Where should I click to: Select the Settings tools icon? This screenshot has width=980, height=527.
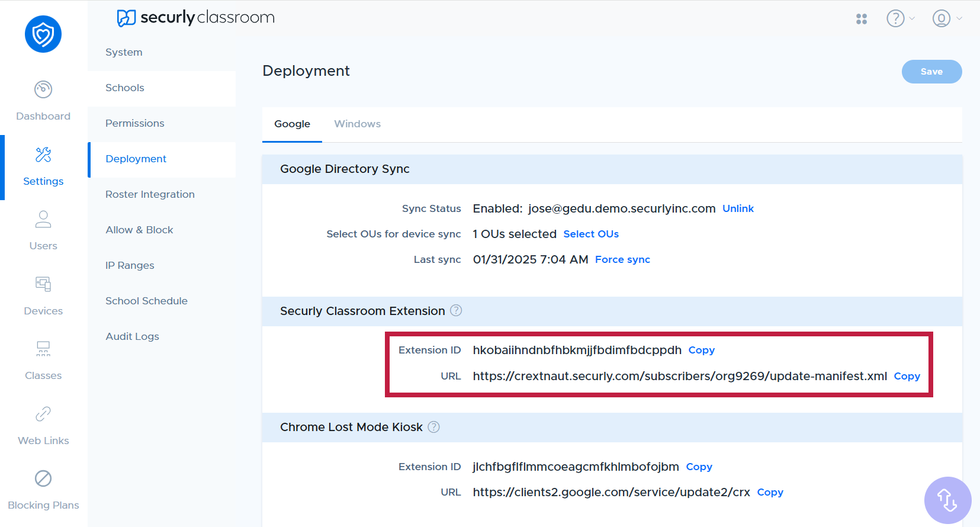pos(43,155)
